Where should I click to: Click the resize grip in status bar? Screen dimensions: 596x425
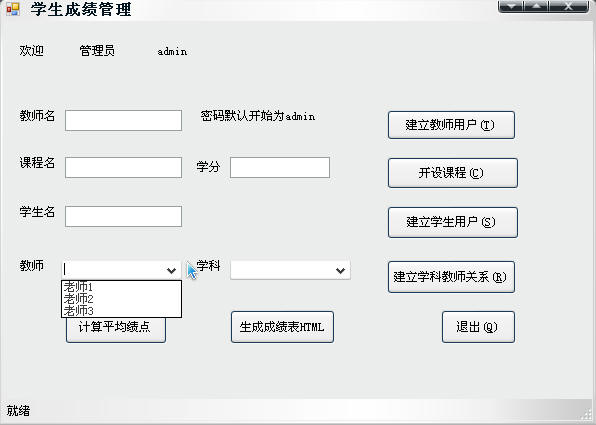[587, 415]
